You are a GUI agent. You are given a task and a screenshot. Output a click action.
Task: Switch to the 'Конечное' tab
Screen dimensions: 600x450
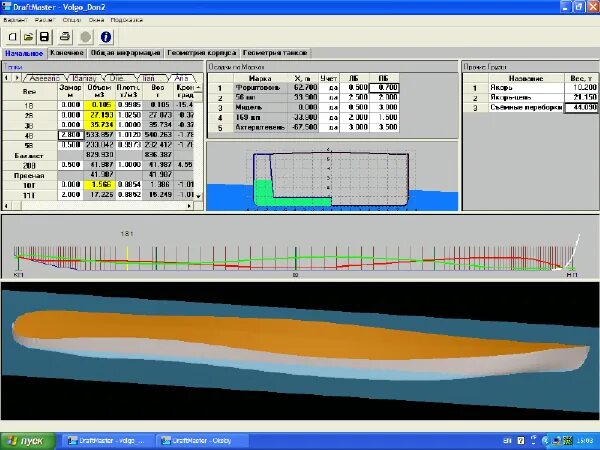pos(67,53)
